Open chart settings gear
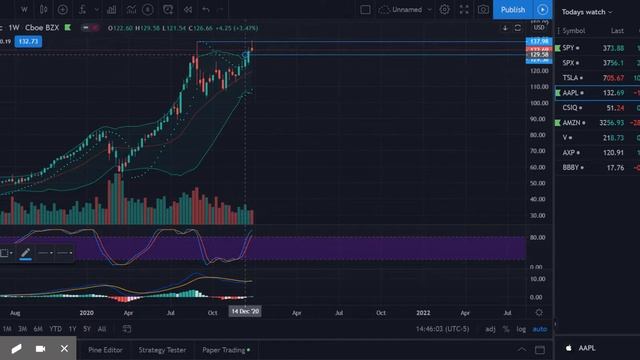 click(444, 9)
